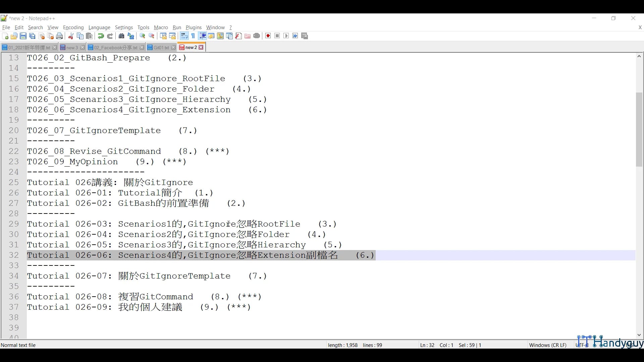644x362 pixels.
Task: Paste clipboard contents via toolbar icon
Action: click(89, 36)
